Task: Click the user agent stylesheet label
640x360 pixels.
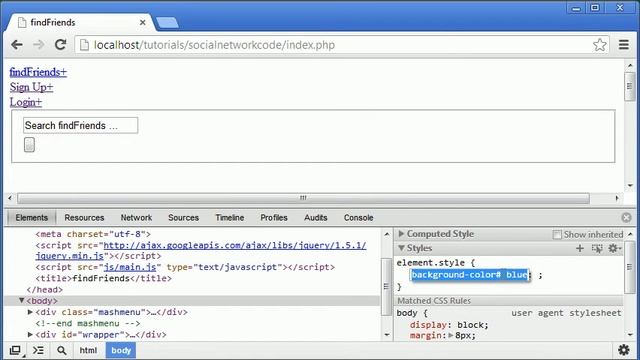Action: click(566, 313)
